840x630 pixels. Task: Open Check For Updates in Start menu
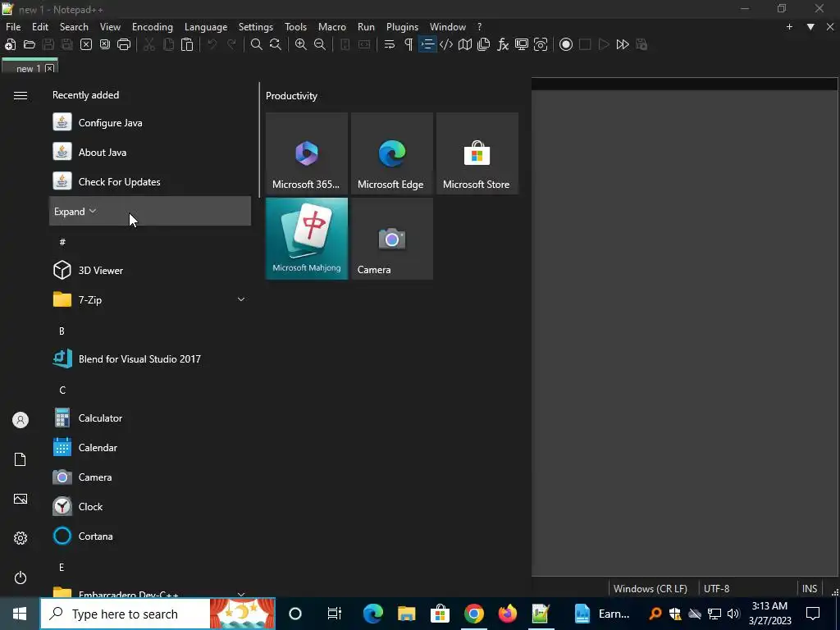(150, 181)
